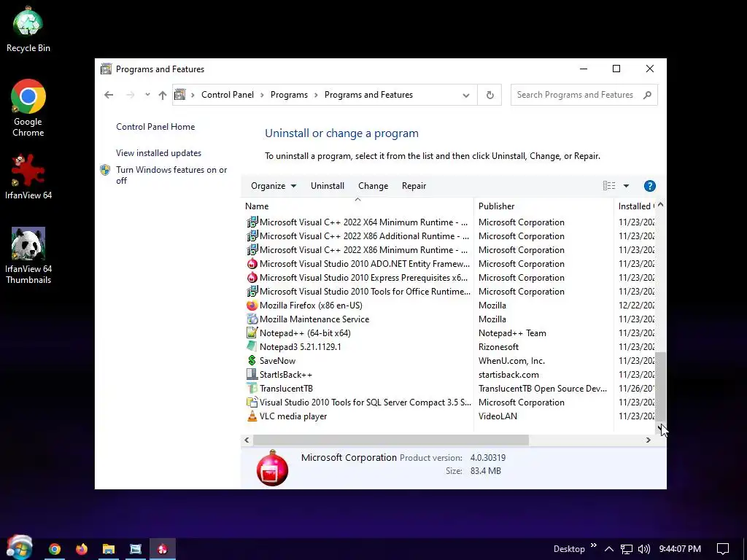Open File Explorer from the taskbar

pyautogui.click(x=109, y=549)
